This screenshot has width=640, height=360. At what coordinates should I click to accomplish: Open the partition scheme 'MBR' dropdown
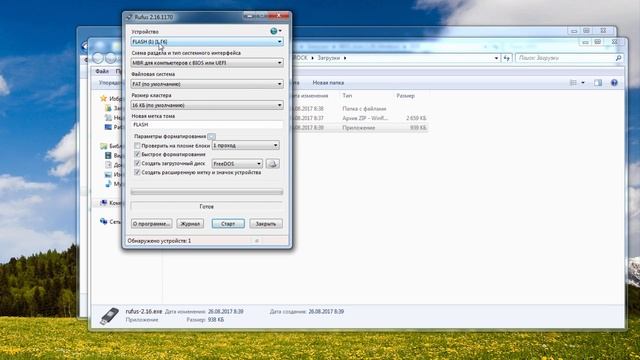[207, 63]
